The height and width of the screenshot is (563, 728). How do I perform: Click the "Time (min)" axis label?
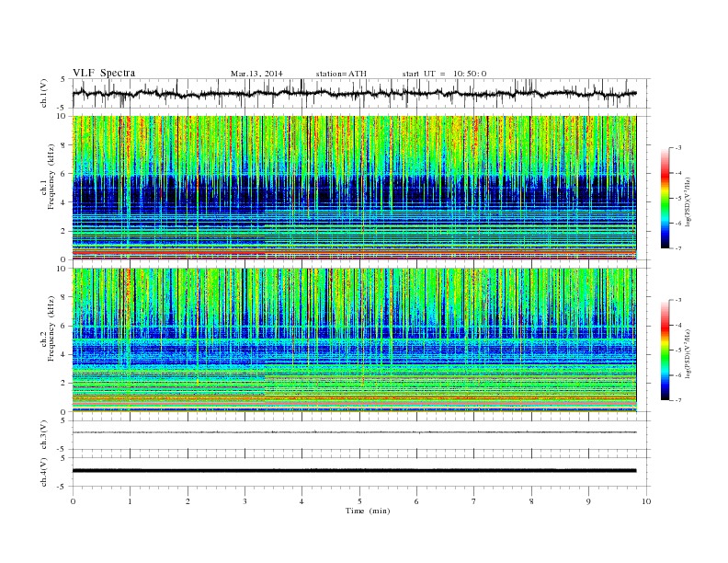[x=368, y=511]
